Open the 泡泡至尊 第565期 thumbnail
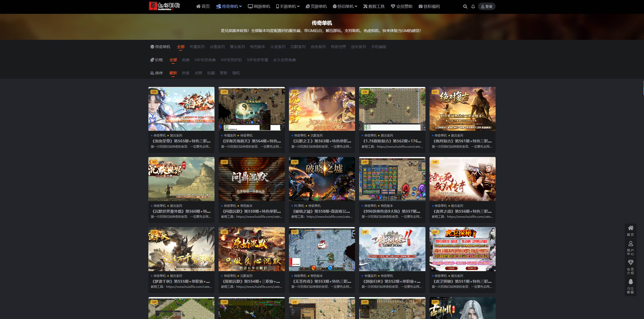Image resolution: width=644 pixels, height=319 pixels. 181,109
